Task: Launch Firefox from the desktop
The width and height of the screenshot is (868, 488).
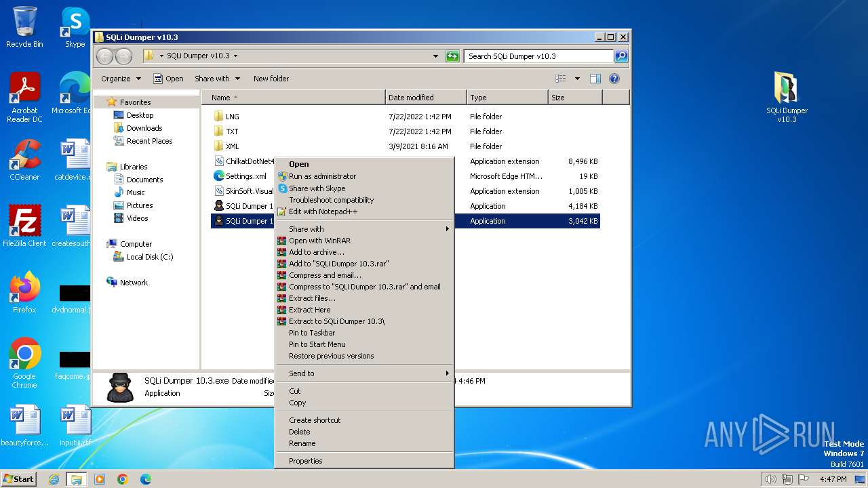Action: tap(24, 292)
